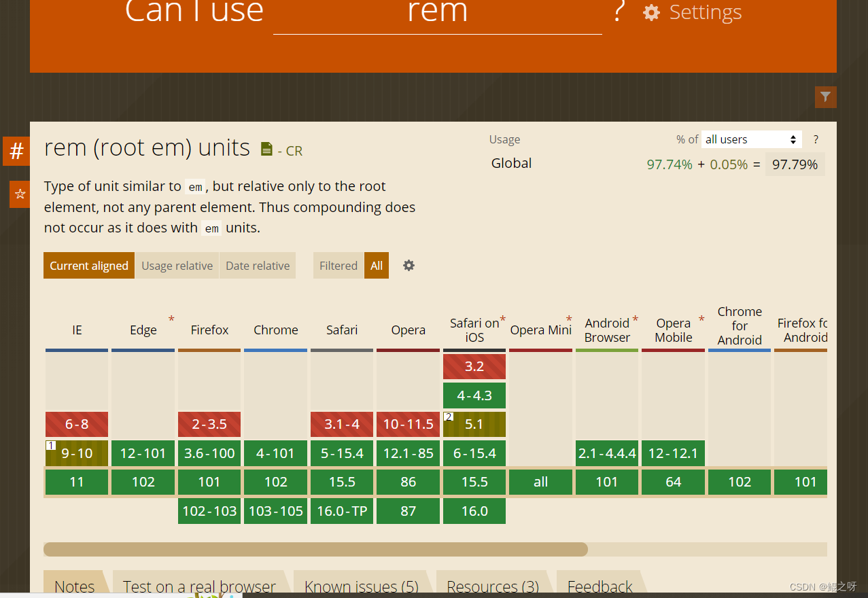Click the usage help question mark
The image size is (868, 598).
(816, 139)
